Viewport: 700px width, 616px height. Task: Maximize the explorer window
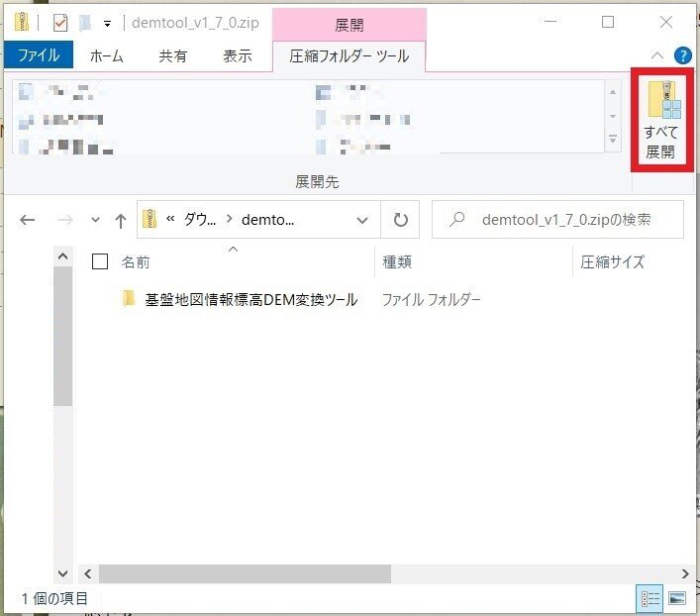(x=608, y=22)
